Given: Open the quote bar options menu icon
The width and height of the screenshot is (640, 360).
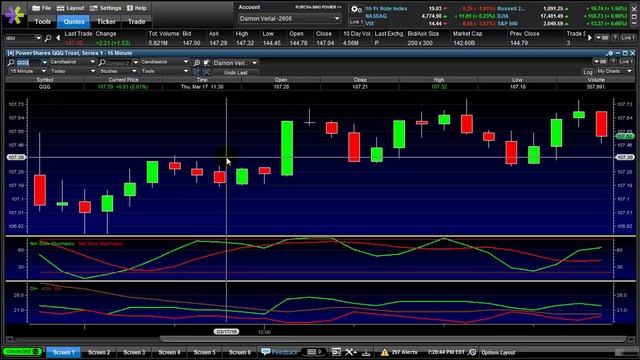Looking at the screenshot, I should [x=602, y=38].
